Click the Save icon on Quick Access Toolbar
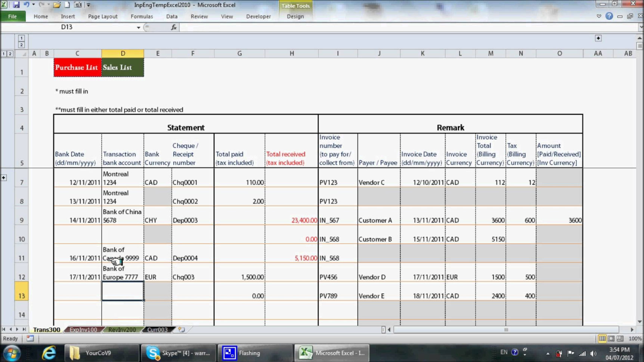 tap(17, 4)
